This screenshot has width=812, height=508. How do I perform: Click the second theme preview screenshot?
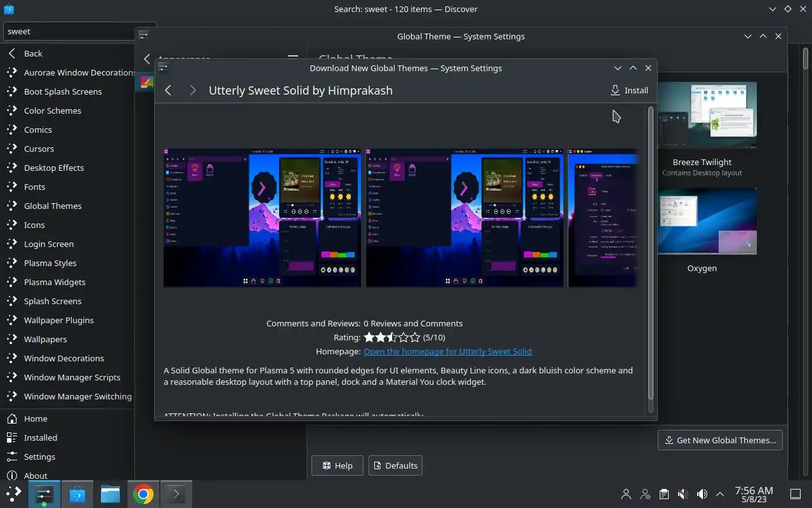point(464,218)
